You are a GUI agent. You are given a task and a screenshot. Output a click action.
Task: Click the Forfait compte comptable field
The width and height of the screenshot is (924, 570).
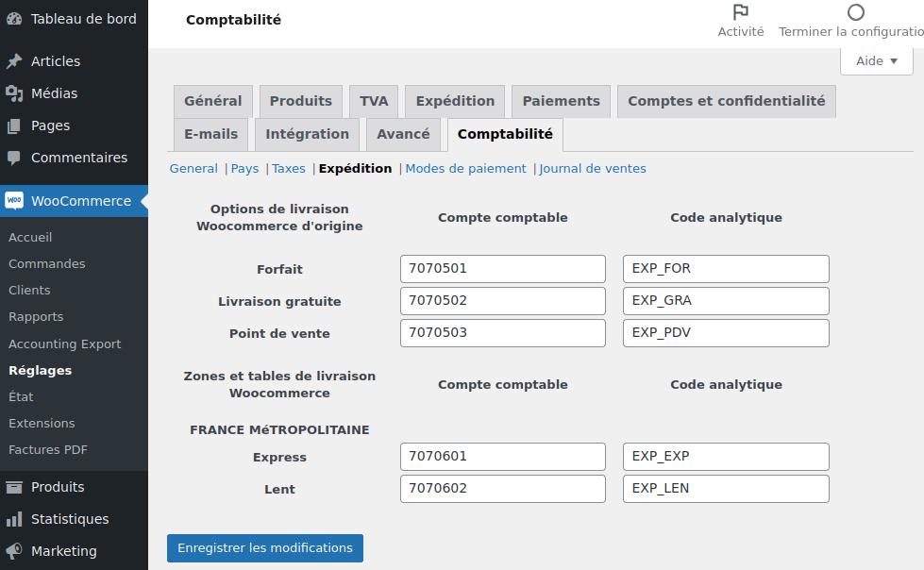click(502, 269)
